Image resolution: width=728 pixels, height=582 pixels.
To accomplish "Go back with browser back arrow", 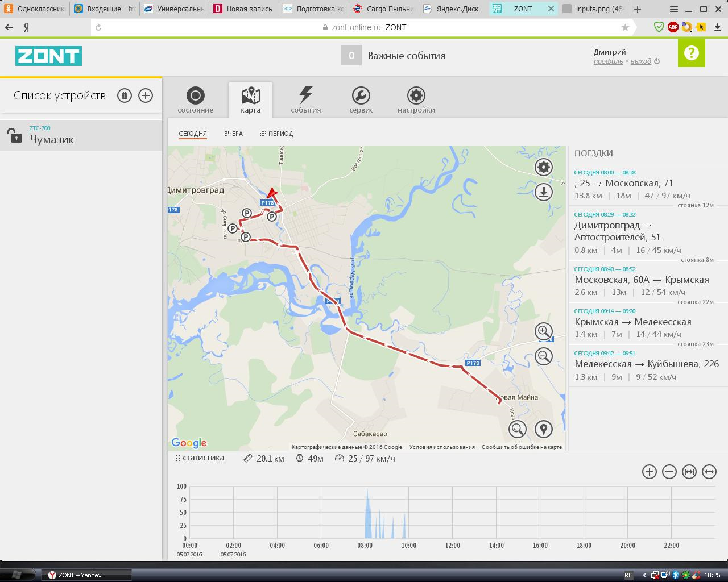I will 9,27.
